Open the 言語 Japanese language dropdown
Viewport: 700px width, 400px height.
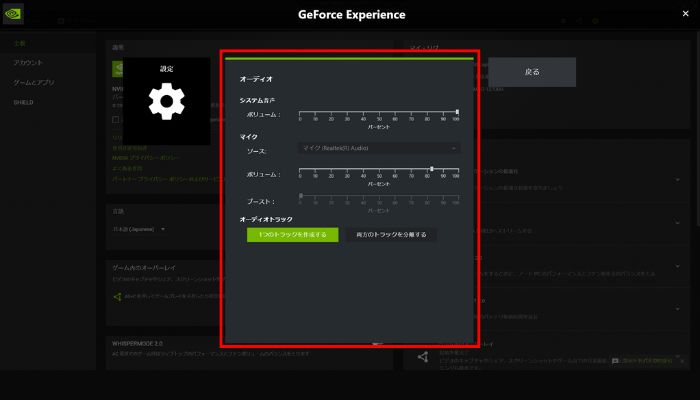point(135,229)
